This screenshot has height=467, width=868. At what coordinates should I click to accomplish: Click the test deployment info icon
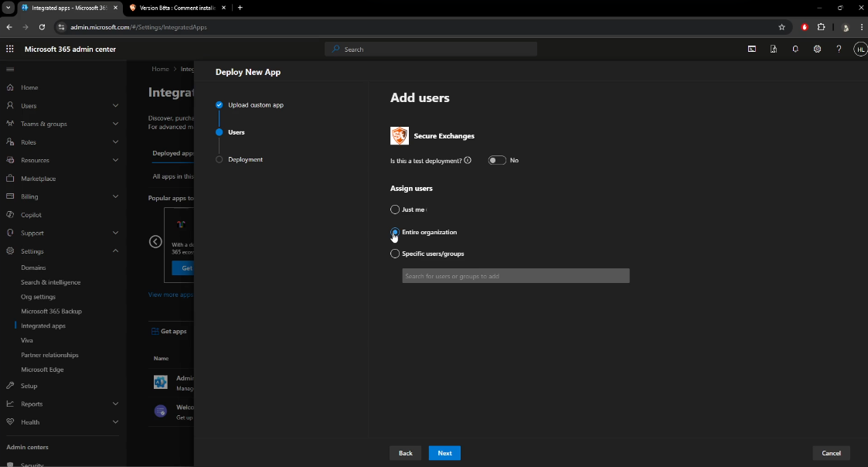point(468,160)
